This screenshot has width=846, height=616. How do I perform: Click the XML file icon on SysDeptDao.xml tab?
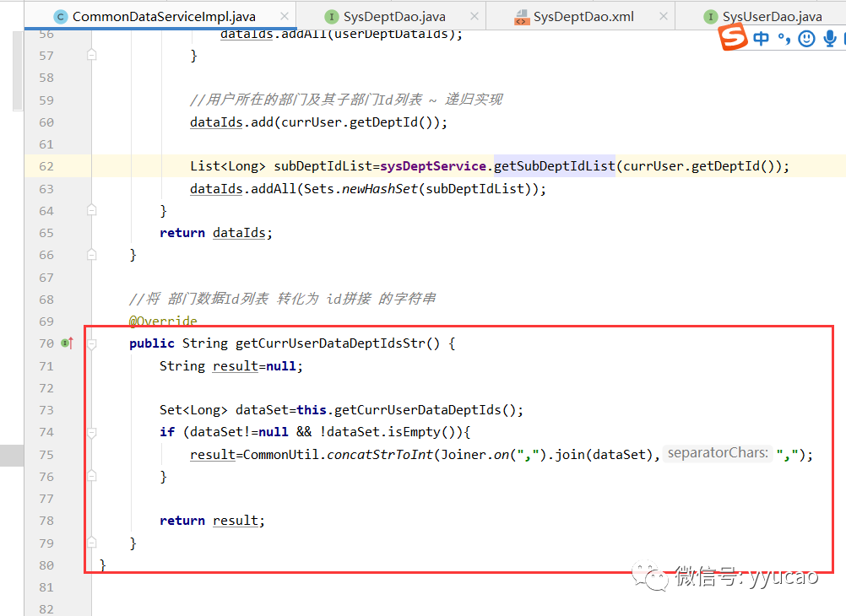click(x=521, y=17)
